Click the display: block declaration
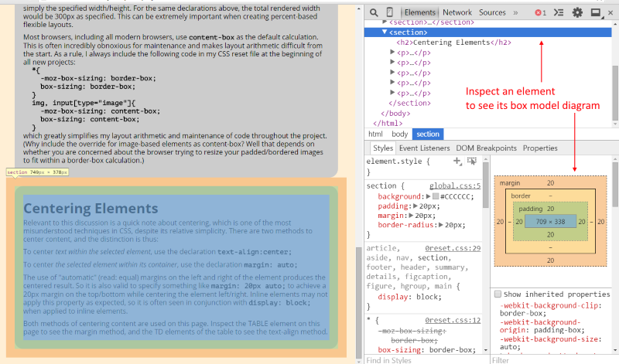The width and height of the screenshot is (619, 364). [x=409, y=297]
